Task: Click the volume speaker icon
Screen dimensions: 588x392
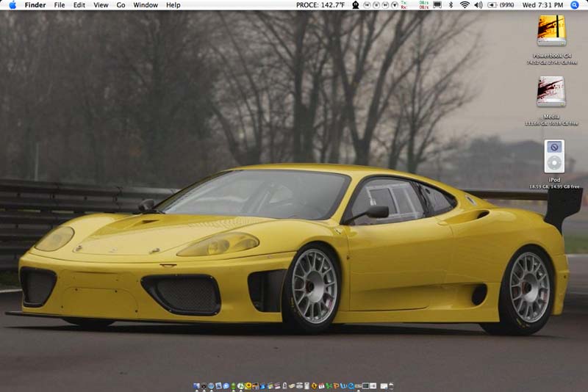Action: [478, 5]
